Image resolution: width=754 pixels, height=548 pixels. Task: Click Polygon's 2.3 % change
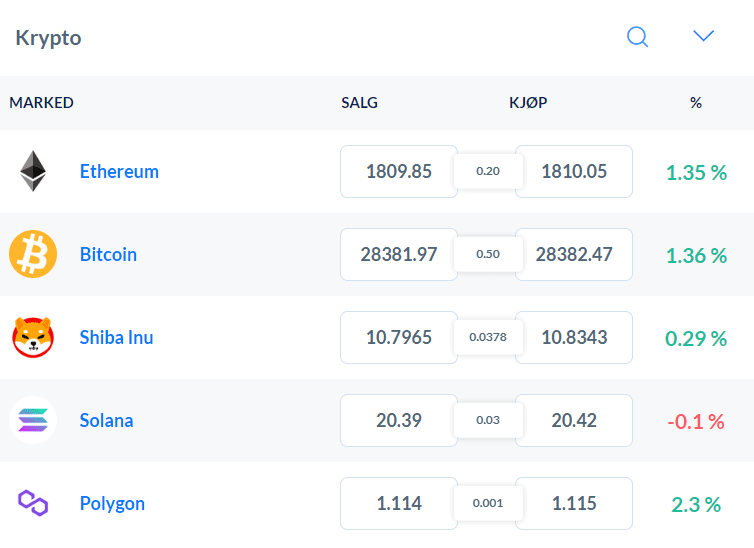coord(696,505)
